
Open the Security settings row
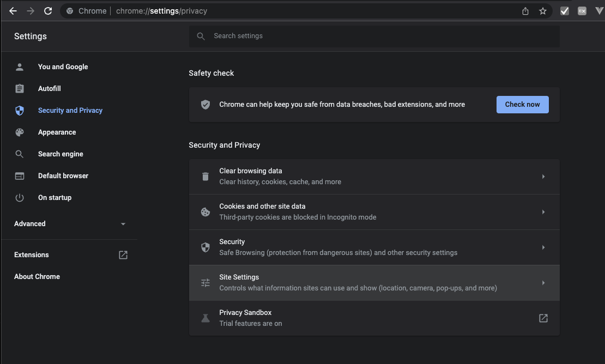[x=374, y=247]
